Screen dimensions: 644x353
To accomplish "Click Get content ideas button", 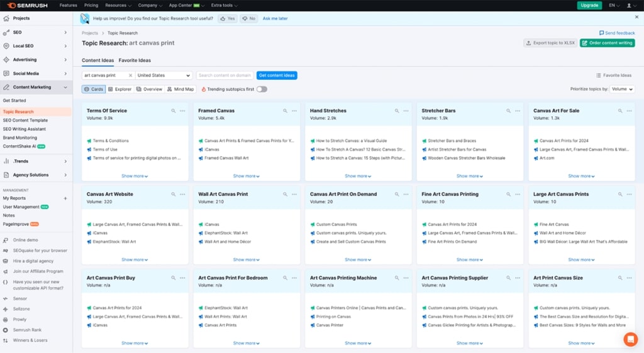I will pyautogui.click(x=277, y=75).
